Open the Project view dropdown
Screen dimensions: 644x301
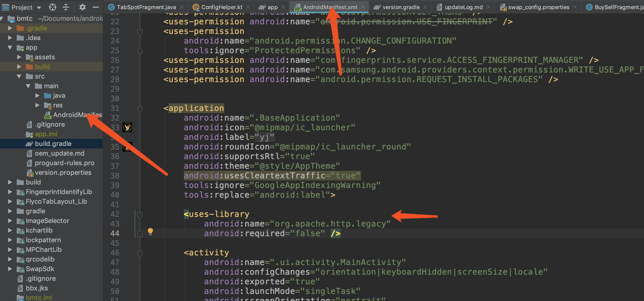click(x=39, y=8)
